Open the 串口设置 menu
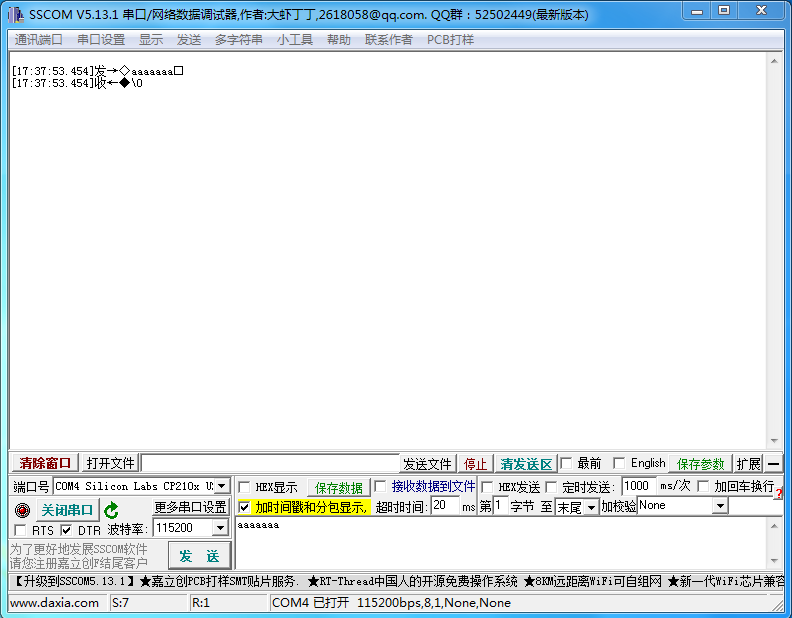Image resolution: width=792 pixels, height=618 pixels. tap(101, 40)
